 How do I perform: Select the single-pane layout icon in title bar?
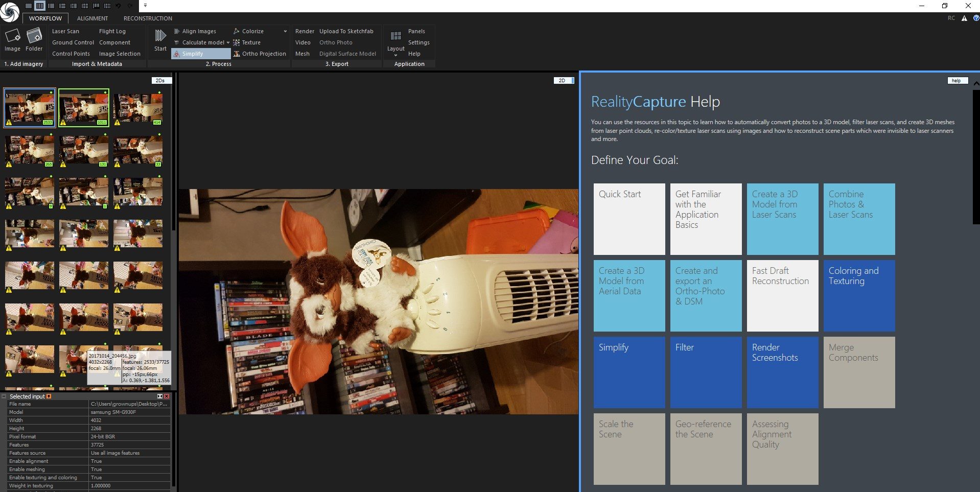(x=29, y=6)
